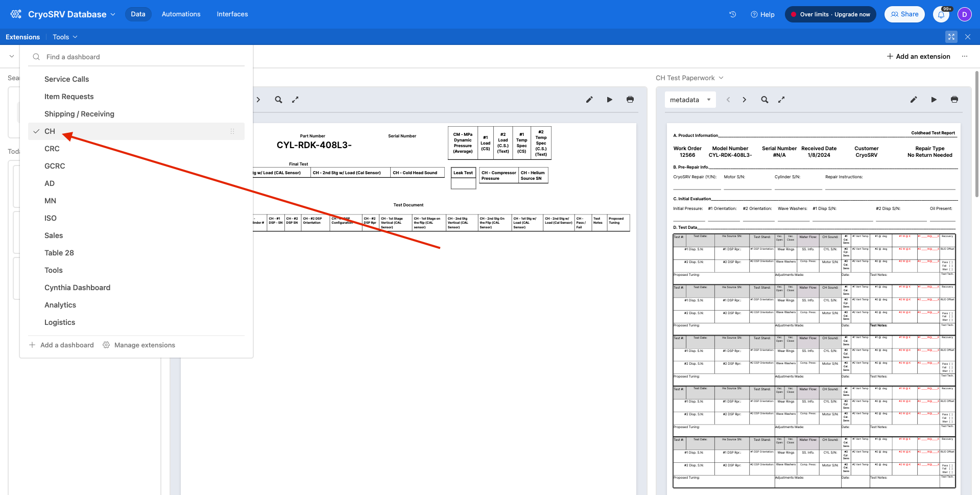Open the Tools dropdown
This screenshot has height=495, width=980.
64,37
